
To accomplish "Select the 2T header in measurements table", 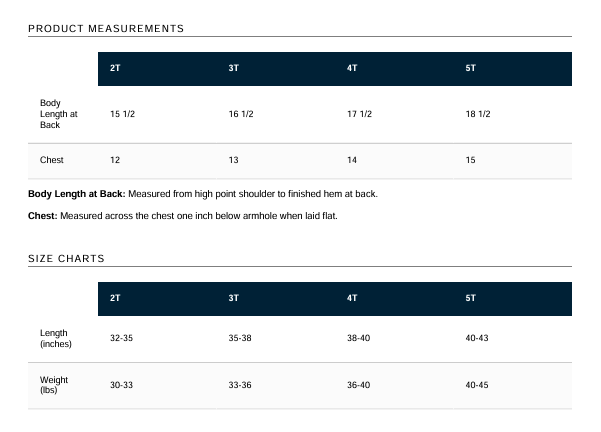I will (x=115, y=68).
